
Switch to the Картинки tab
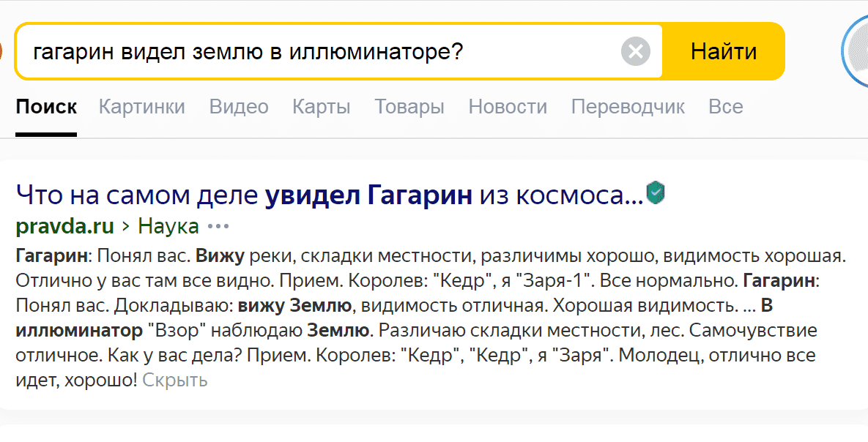(x=141, y=107)
